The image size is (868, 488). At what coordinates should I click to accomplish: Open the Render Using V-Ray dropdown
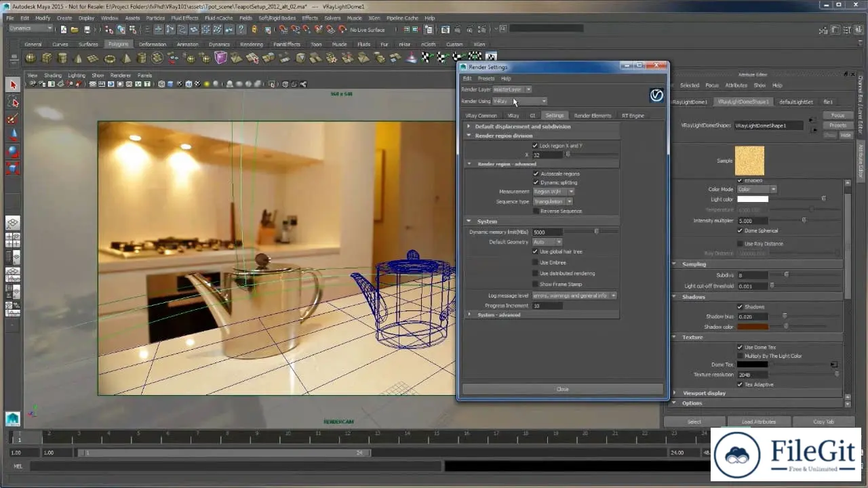point(519,101)
